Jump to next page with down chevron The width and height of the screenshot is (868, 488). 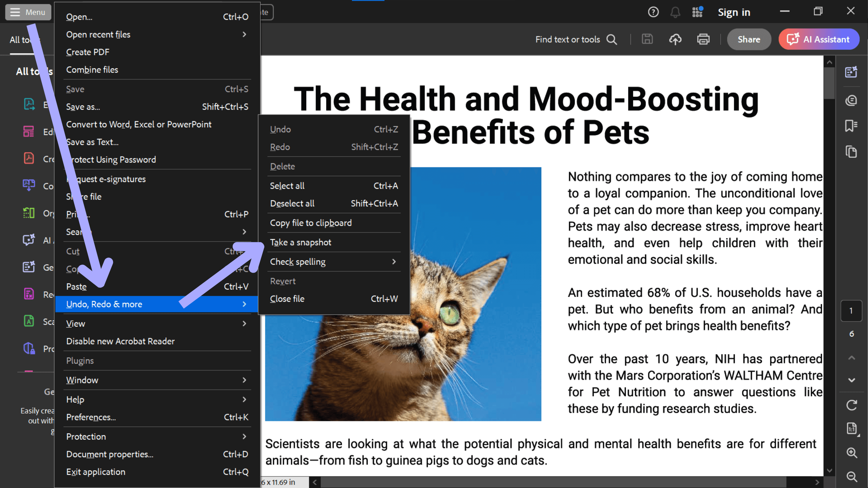(x=852, y=380)
